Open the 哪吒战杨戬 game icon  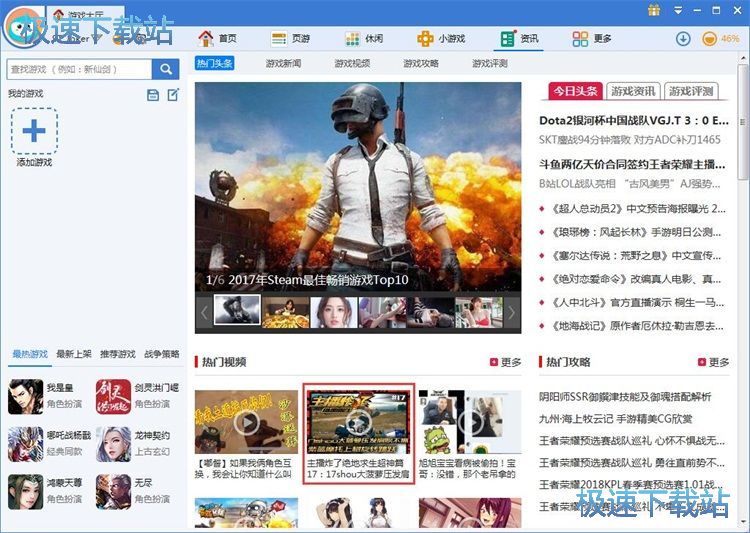tap(25, 444)
